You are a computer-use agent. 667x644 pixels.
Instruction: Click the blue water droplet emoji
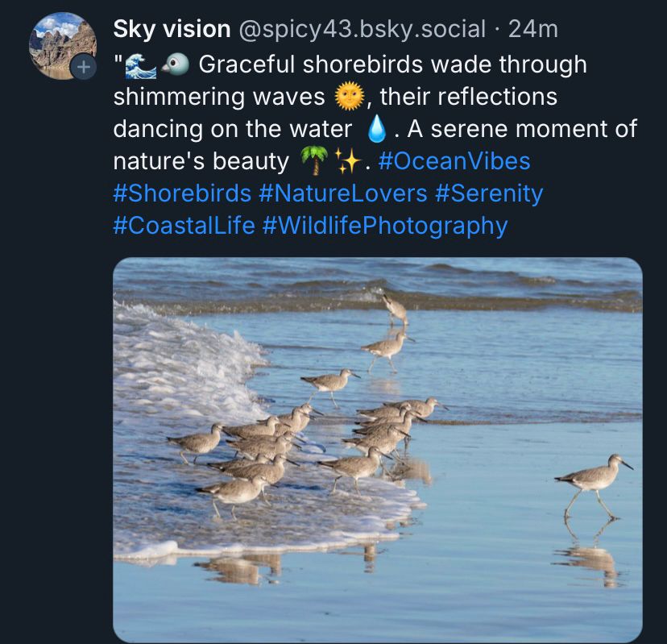coord(376,130)
